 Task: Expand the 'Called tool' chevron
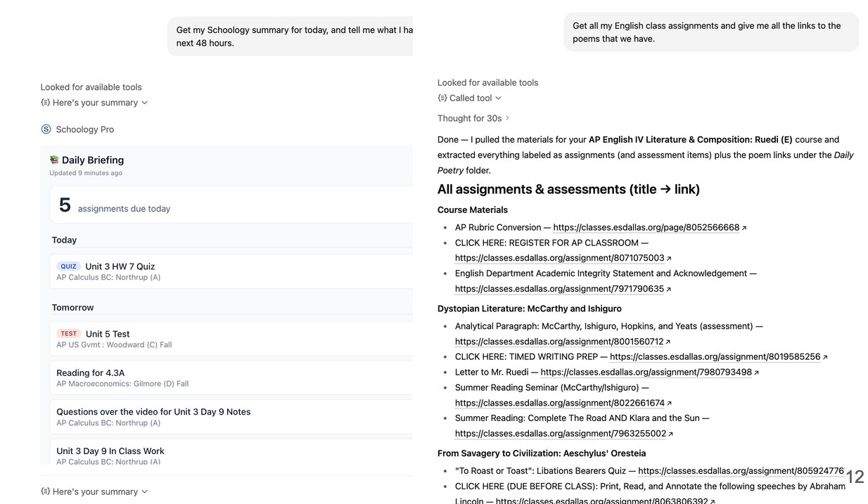(x=499, y=98)
